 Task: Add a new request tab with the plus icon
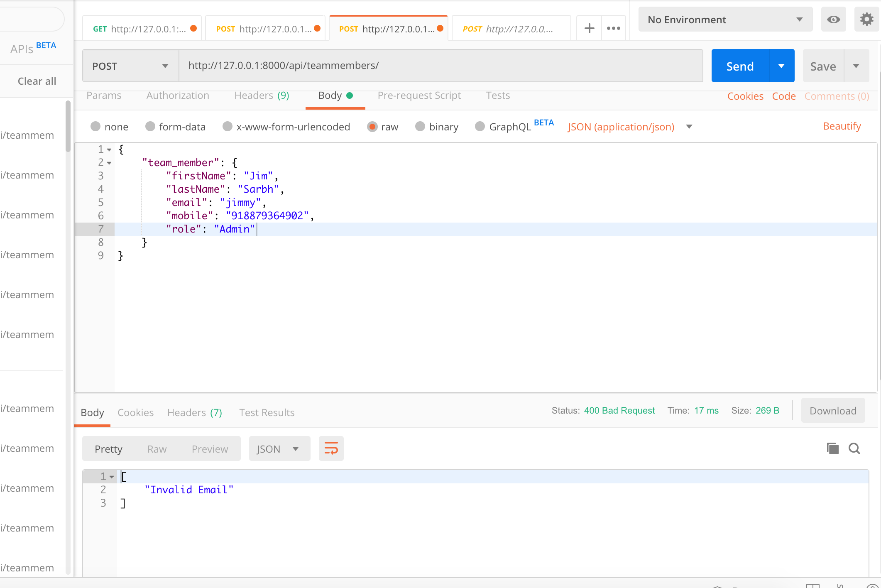pos(589,28)
